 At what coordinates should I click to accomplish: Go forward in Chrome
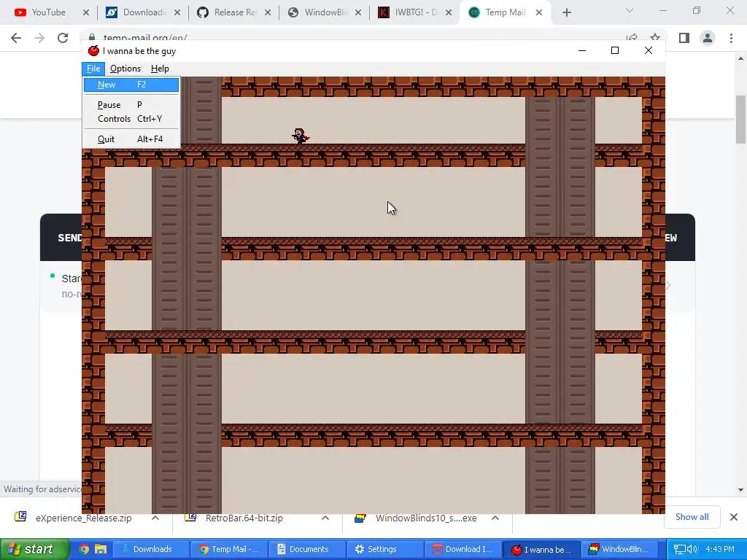pyautogui.click(x=39, y=38)
